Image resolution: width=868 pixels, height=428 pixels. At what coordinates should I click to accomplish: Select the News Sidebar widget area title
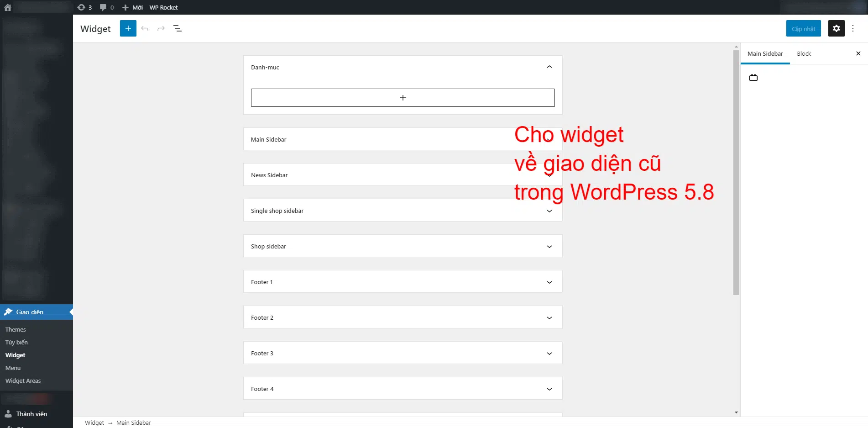click(269, 175)
